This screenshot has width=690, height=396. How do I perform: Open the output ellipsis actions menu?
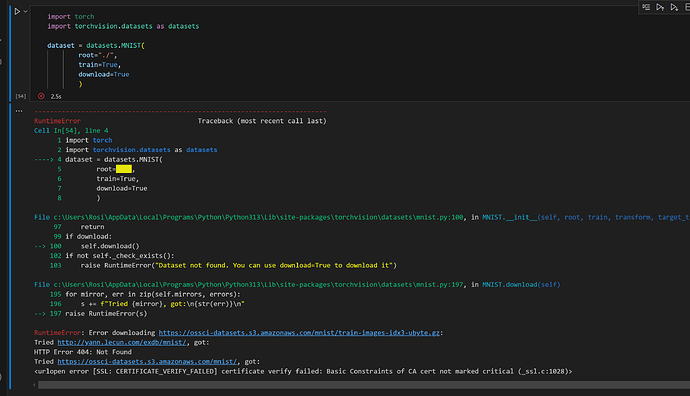click(19, 111)
